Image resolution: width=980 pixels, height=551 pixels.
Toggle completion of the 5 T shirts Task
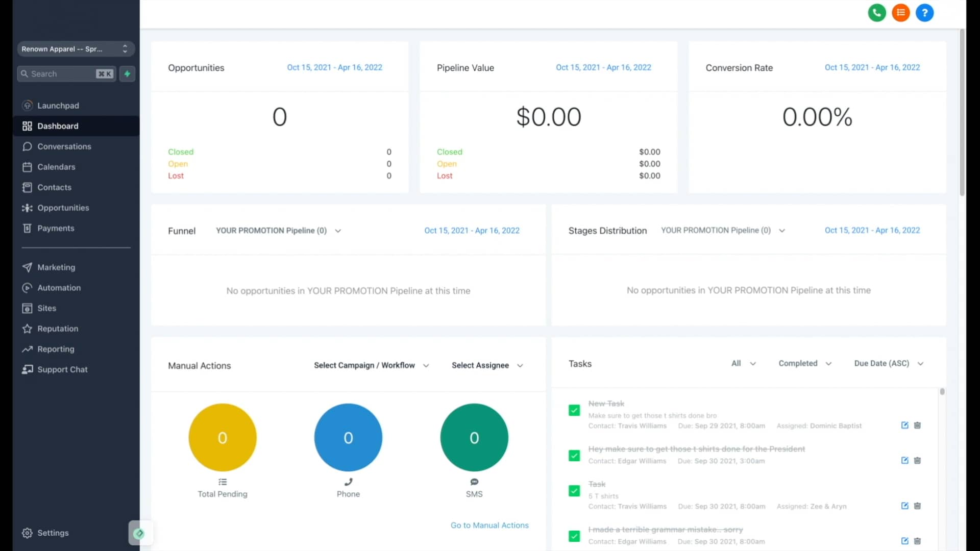tap(574, 491)
